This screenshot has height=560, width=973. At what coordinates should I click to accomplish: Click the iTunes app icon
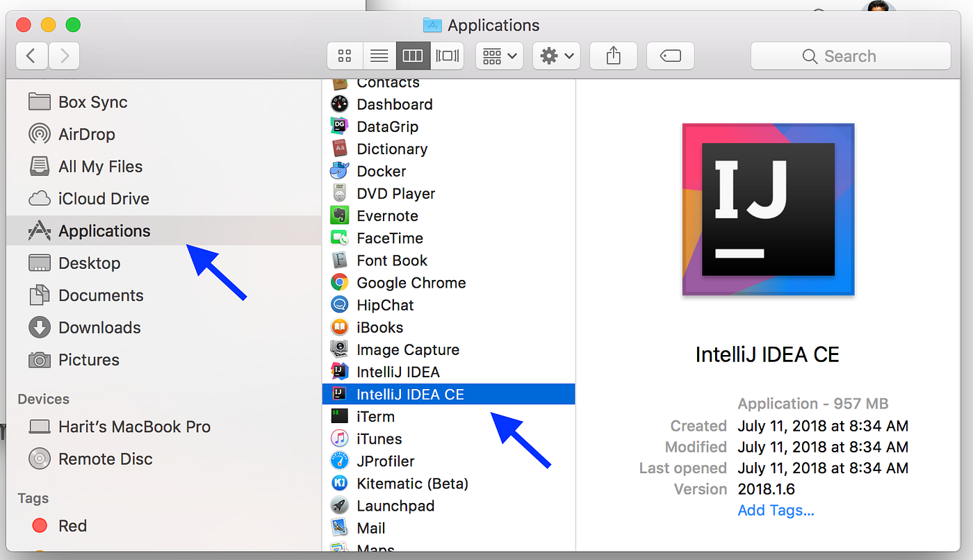[x=340, y=438]
